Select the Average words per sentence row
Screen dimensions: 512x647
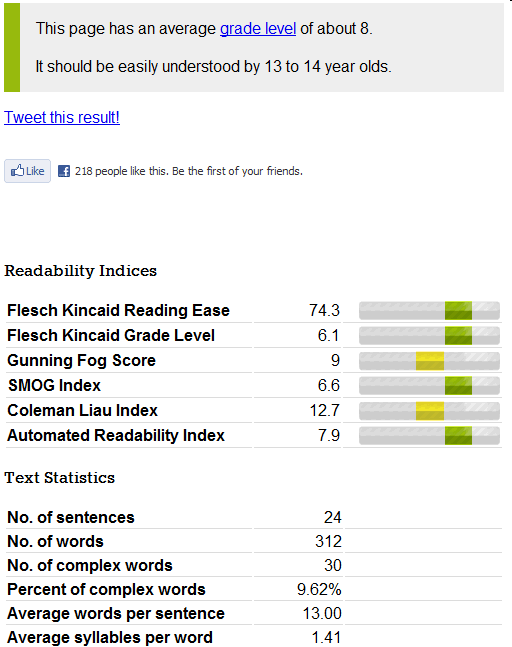254,613
